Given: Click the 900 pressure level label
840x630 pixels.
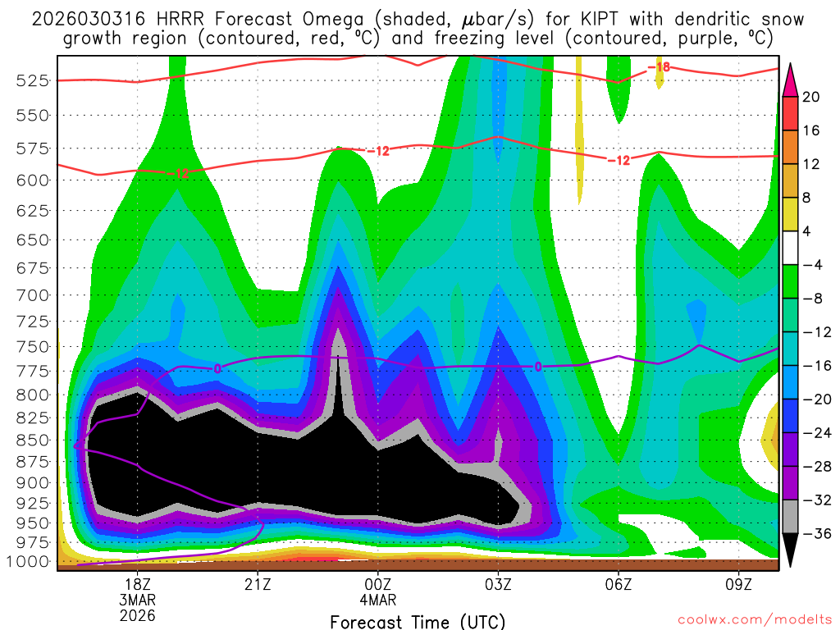Looking at the screenshot, I should click(x=33, y=482).
